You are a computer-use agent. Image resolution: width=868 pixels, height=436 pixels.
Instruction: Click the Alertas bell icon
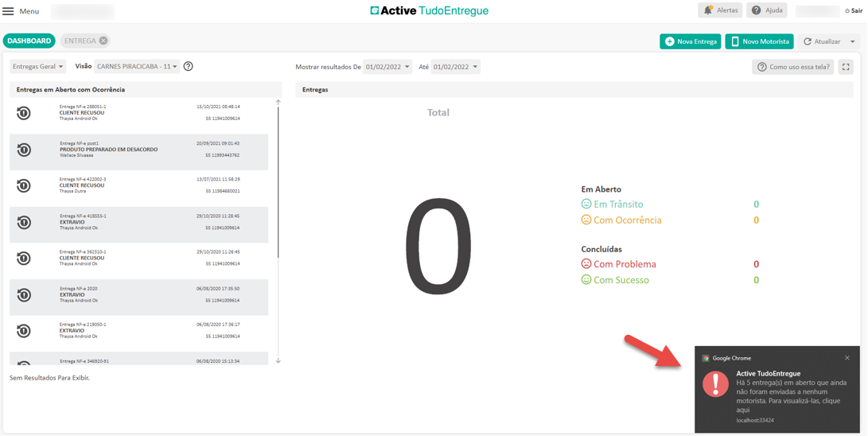[708, 10]
